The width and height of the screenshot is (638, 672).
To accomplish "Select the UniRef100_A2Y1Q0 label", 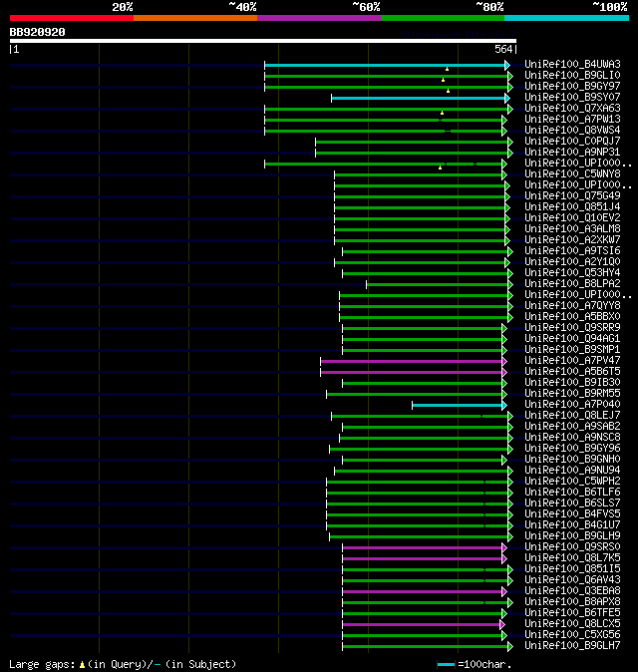I will pyautogui.click(x=572, y=262).
